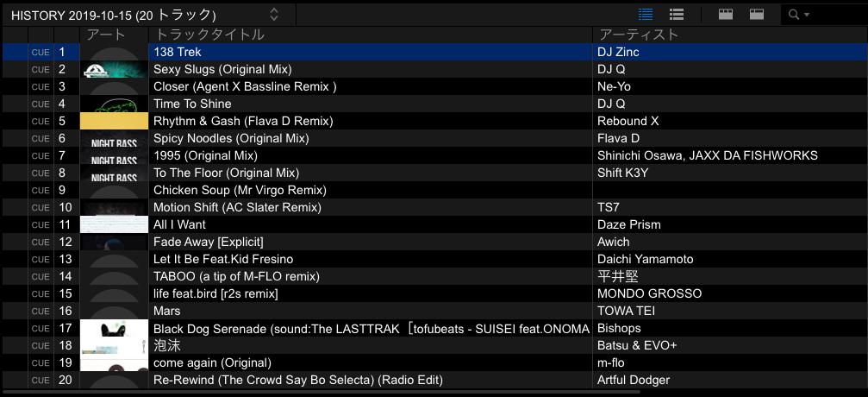The height and width of the screenshot is (397, 868).
Task: Click CUE icon for TABOO track
Action: click(x=41, y=276)
